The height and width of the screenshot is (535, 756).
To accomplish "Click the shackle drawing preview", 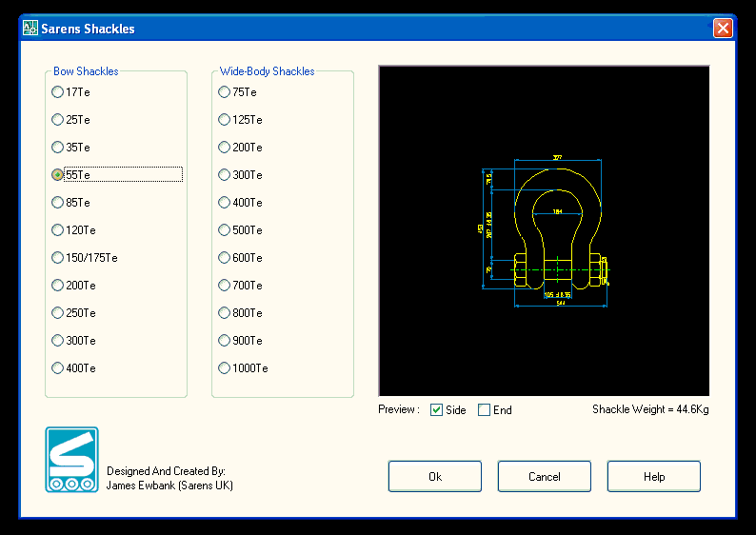I will (544, 231).
